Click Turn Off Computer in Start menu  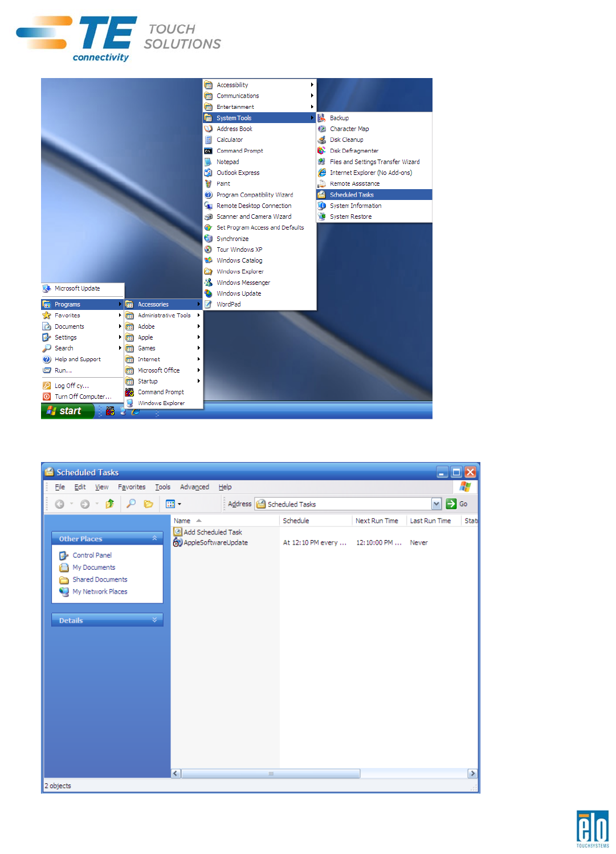(x=83, y=397)
